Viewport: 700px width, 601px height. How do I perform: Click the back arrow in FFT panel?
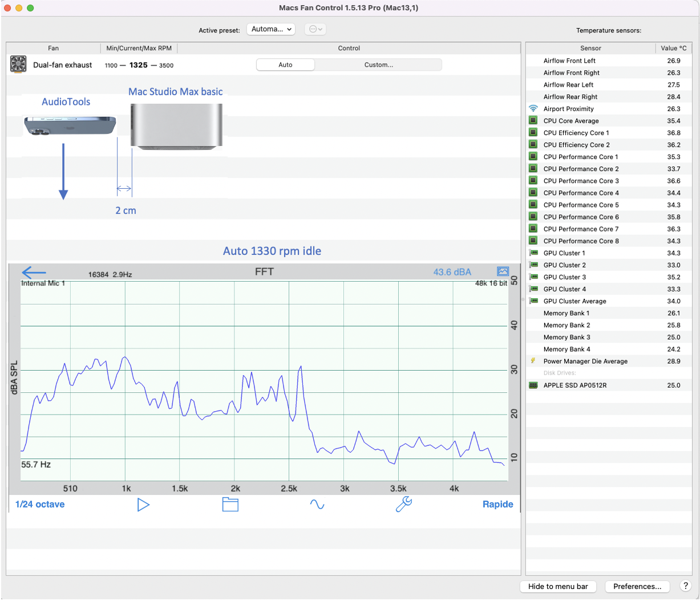click(34, 273)
